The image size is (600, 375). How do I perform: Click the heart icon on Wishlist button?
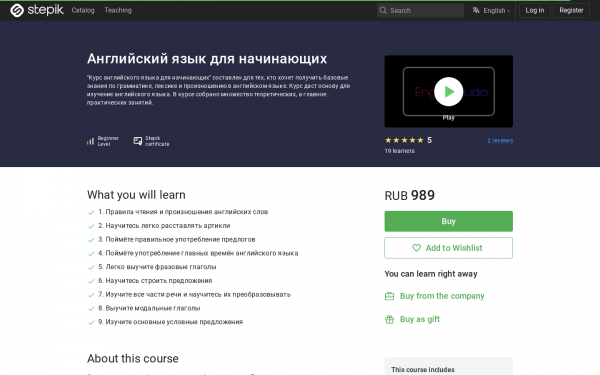pos(416,248)
